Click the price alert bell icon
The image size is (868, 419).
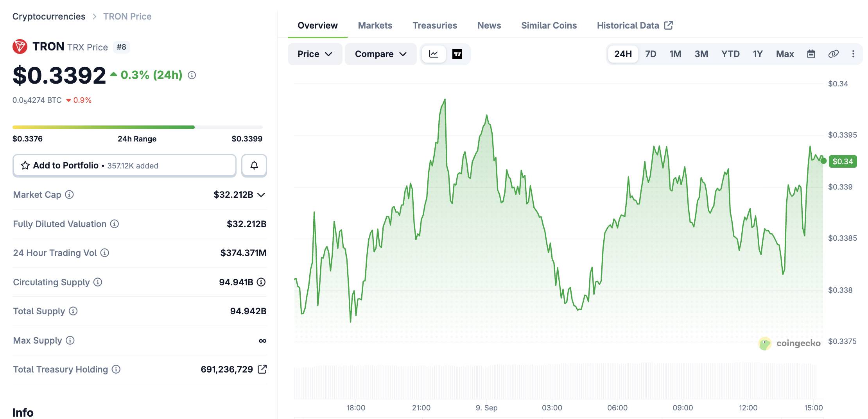254,165
